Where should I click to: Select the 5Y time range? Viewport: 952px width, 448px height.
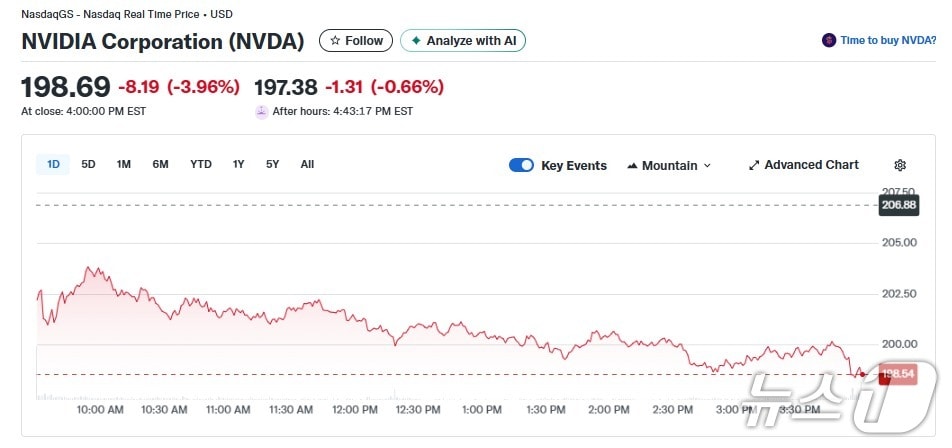pyautogui.click(x=272, y=164)
